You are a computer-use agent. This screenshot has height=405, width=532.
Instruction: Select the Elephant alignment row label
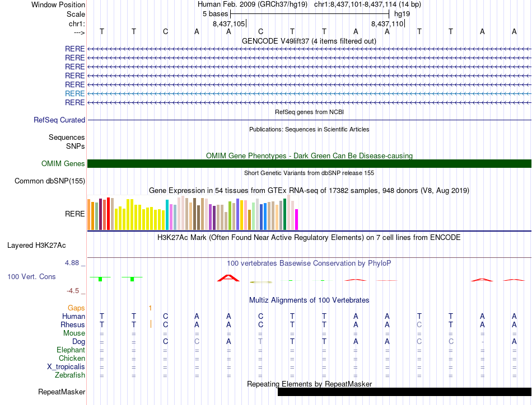pos(71,350)
